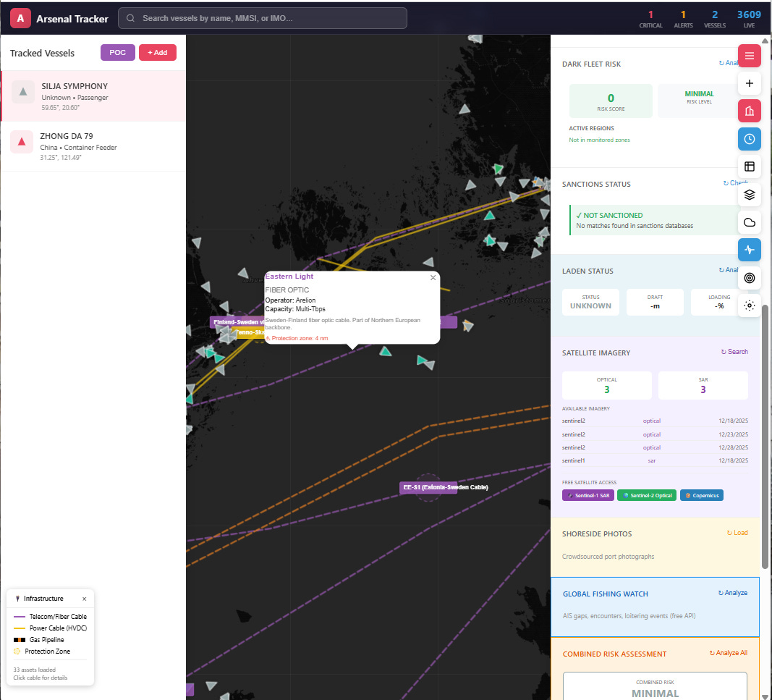
Task: Click the infrastructure pin icon in legend
Action: coord(17,599)
